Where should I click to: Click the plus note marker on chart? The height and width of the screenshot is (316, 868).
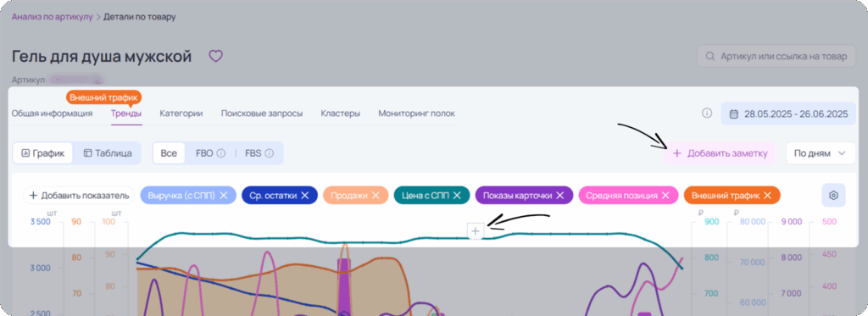[476, 231]
